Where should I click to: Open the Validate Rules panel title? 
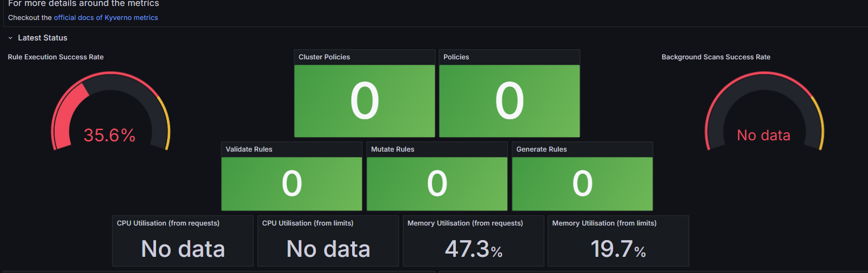pos(249,149)
